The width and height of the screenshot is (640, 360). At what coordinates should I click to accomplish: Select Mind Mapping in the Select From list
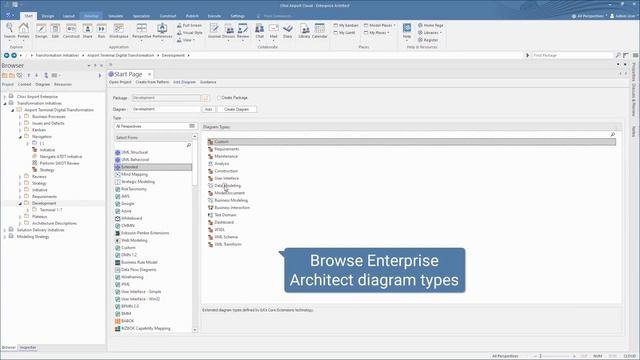(134, 174)
